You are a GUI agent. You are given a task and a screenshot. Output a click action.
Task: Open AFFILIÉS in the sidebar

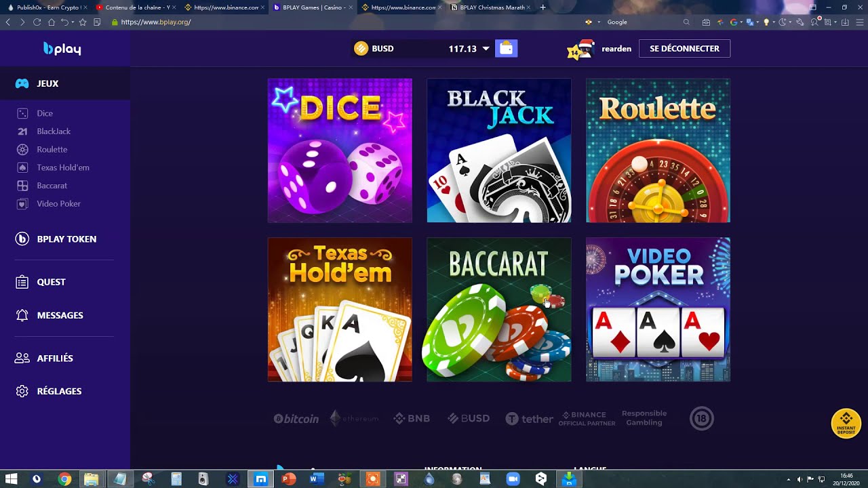[55, 359]
